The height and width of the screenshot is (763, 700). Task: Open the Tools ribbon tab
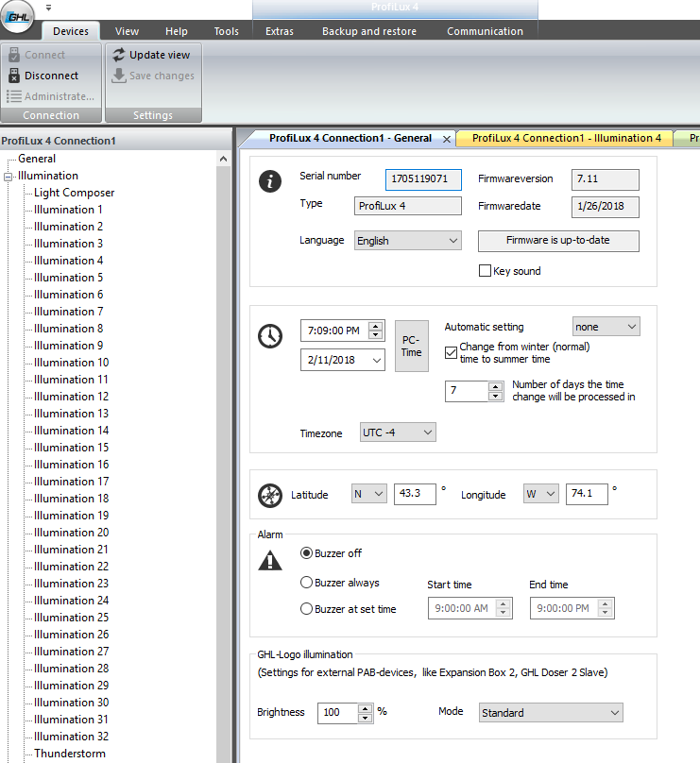point(227,31)
